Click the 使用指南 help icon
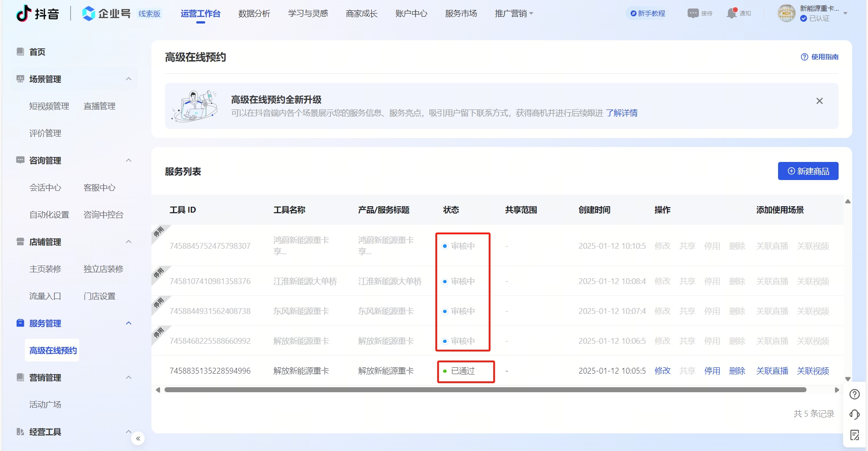 [x=805, y=57]
